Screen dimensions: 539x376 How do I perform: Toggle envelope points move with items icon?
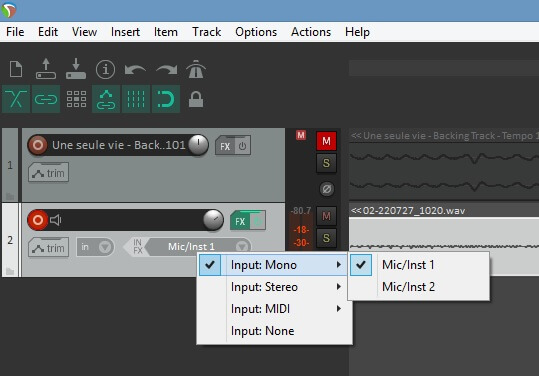click(106, 99)
